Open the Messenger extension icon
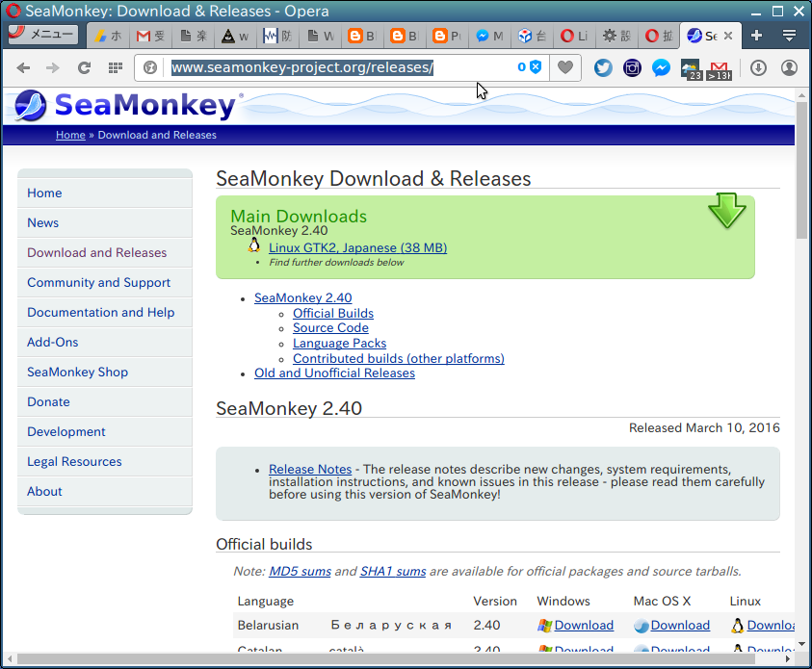Image resolution: width=812 pixels, height=669 pixels. [661, 67]
